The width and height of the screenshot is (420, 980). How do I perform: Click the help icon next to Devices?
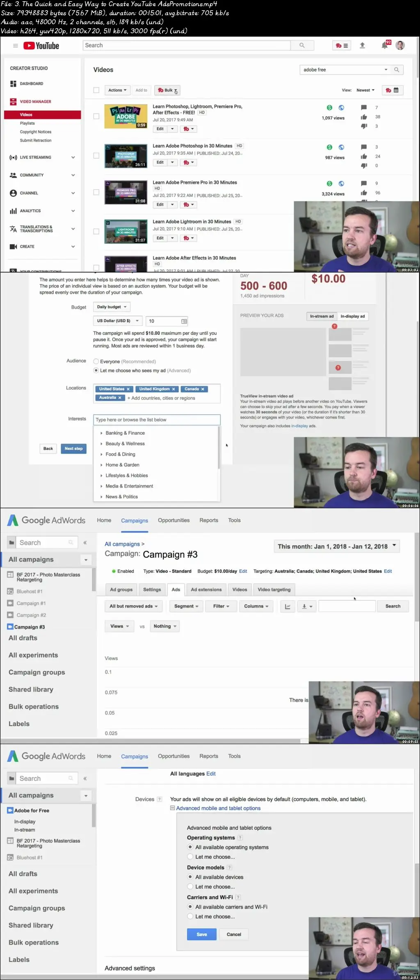coord(160,799)
